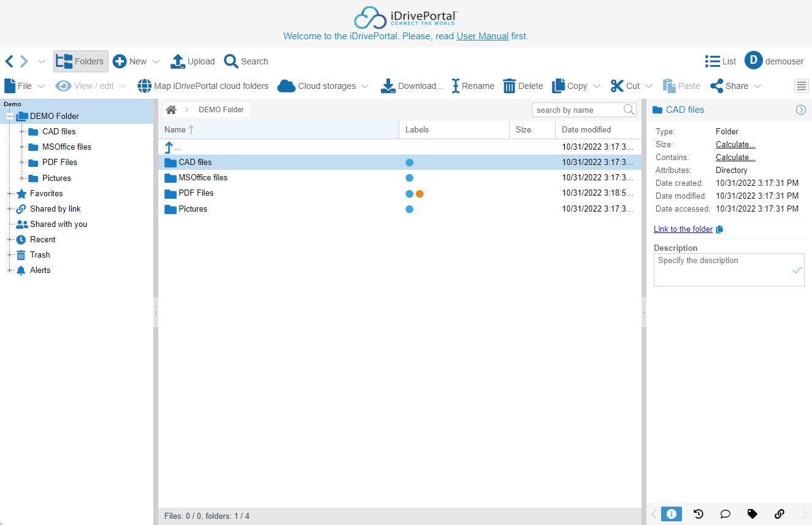
Task: Open the history tab icon in details panel
Action: click(x=699, y=514)
